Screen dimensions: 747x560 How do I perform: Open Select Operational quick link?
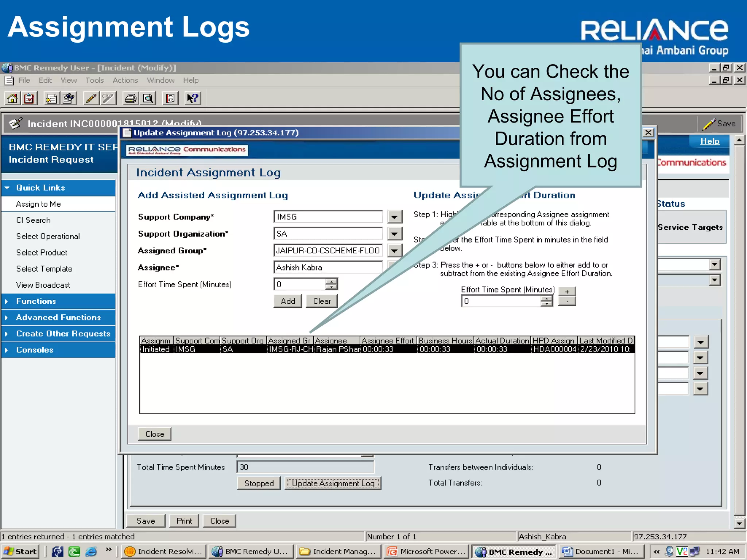(48, 236)
